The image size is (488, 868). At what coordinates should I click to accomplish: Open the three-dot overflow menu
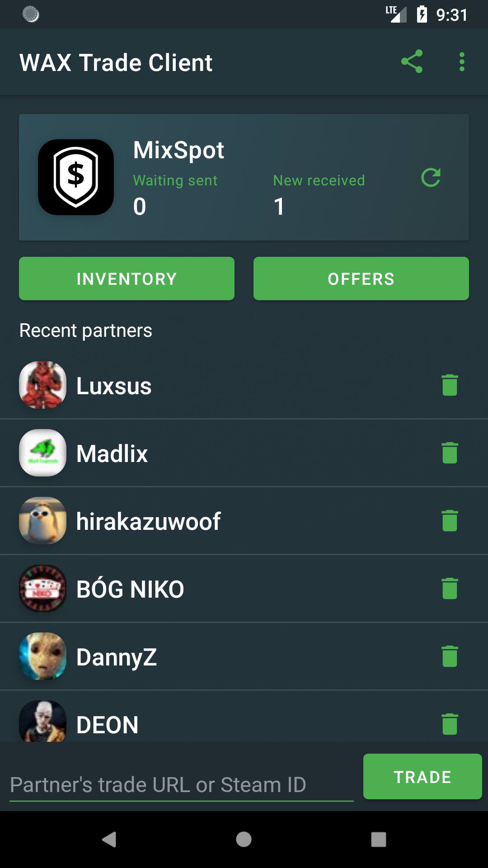[x=462, y=61]
